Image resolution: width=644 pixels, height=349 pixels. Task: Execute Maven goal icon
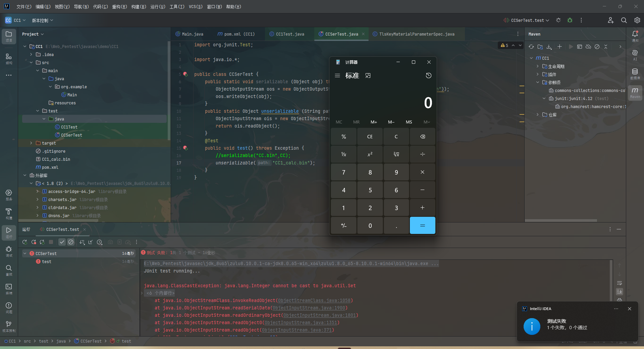[580, 47]
